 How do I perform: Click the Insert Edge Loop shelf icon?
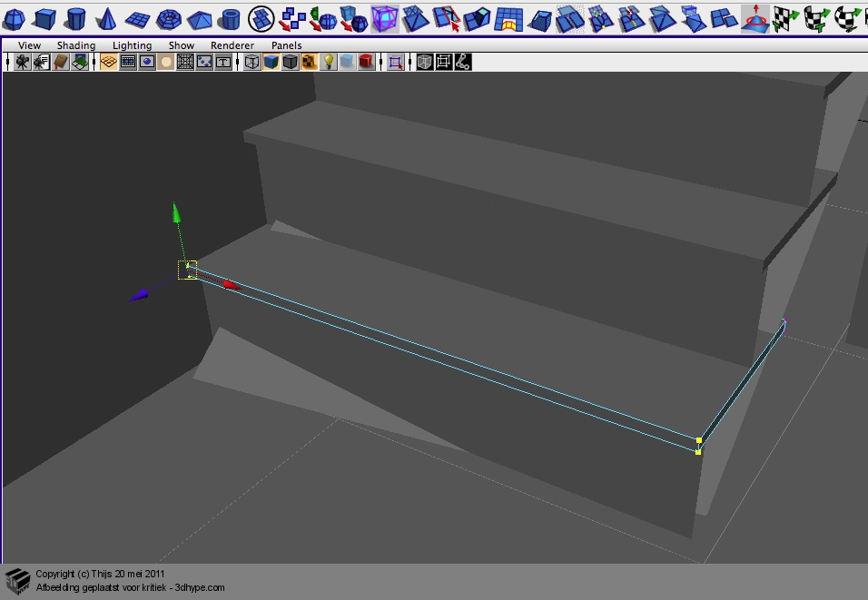point(600,19)
